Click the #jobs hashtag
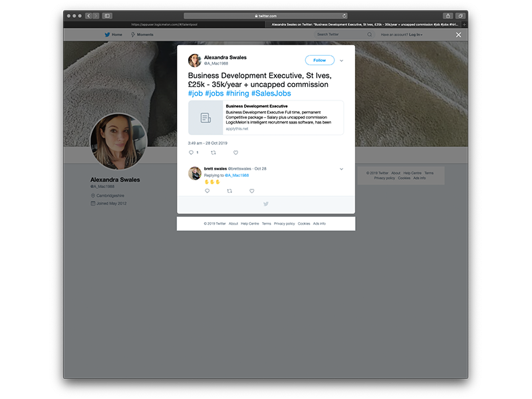The image size is (532, 399). pos(214,93)
